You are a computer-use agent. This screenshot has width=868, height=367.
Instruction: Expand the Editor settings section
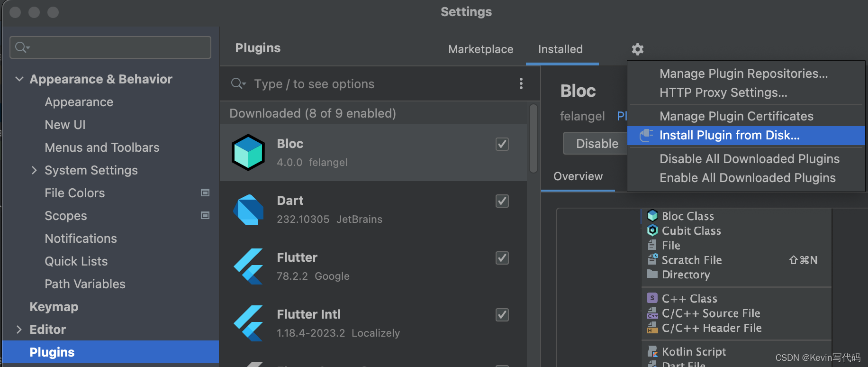19,330
